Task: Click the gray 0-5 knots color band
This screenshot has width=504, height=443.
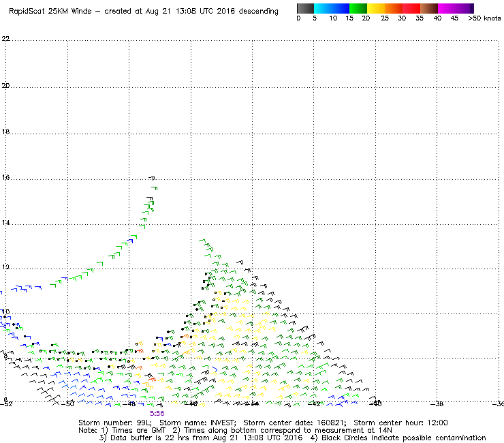Action: [x=305, y=8]
